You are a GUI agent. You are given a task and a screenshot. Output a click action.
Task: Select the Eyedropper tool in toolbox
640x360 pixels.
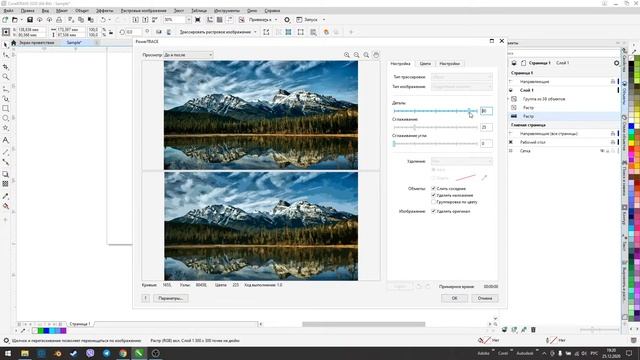click(5, 196)
